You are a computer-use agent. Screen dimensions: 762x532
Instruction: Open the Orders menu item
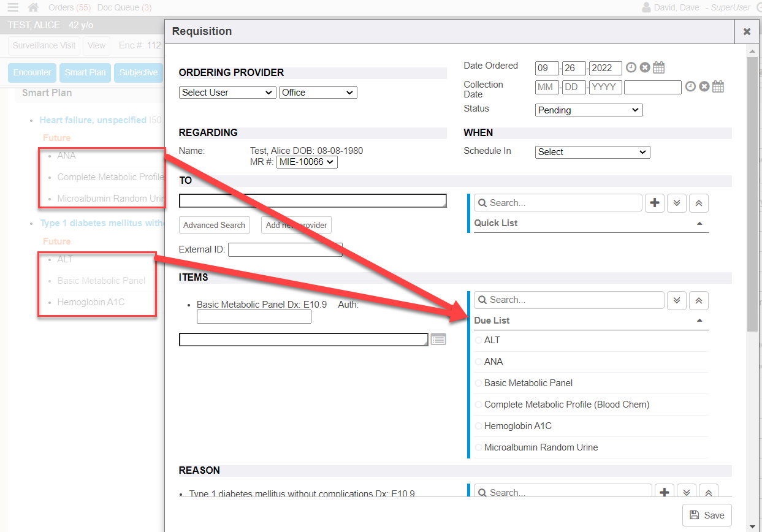click(x=69, y=7)
